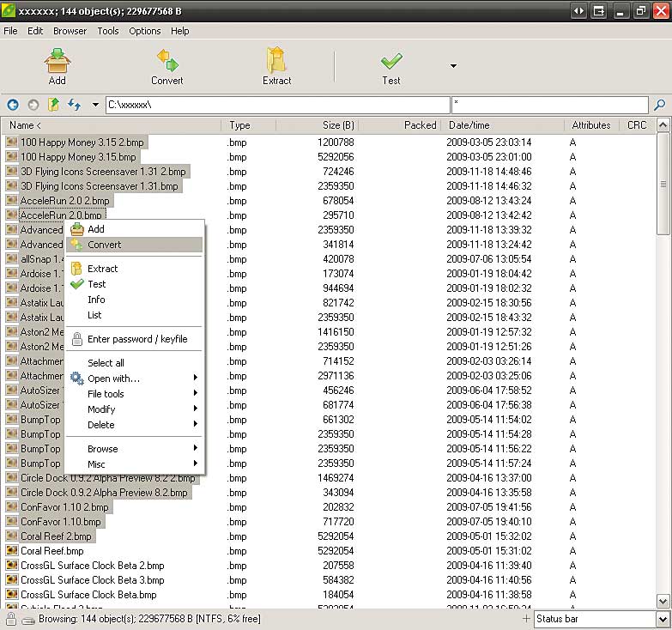672x630 pixels.
Task: Expand the Open with... submenu
Action: pos(134,379)
